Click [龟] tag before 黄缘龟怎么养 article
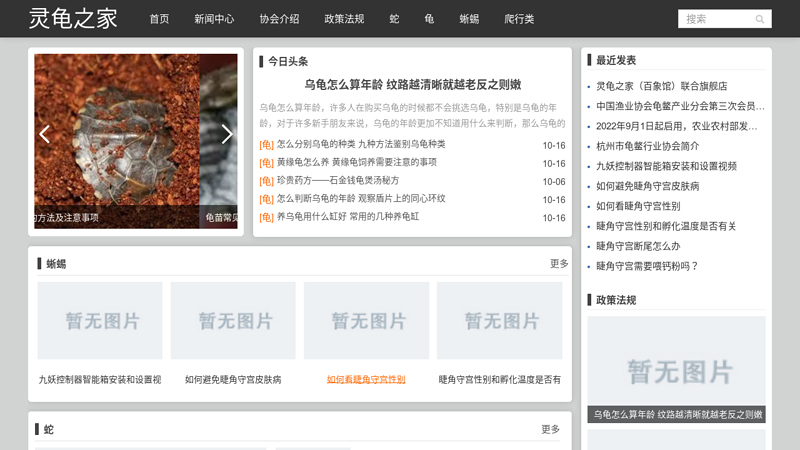The image size is (800, 450). [266, 163]
